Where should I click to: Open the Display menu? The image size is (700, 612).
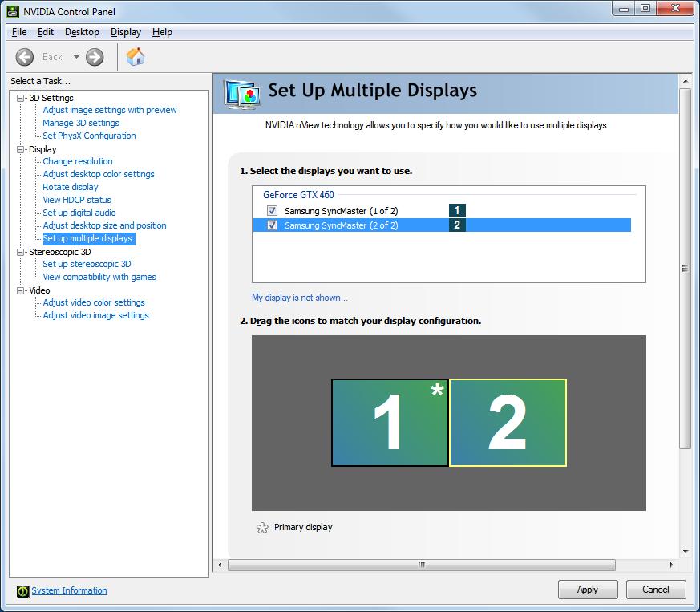[126, 32]
